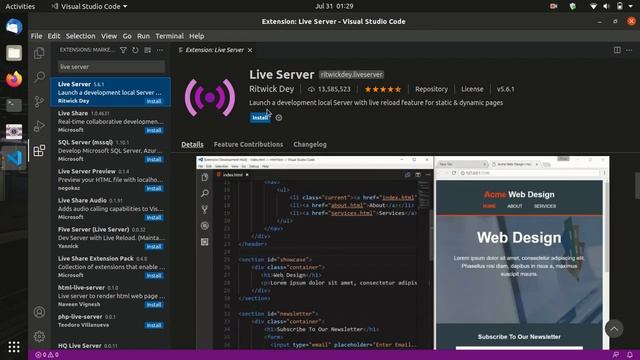Open the Go menu
This screenshot has height=360, width=640.
tap(127, 36)
